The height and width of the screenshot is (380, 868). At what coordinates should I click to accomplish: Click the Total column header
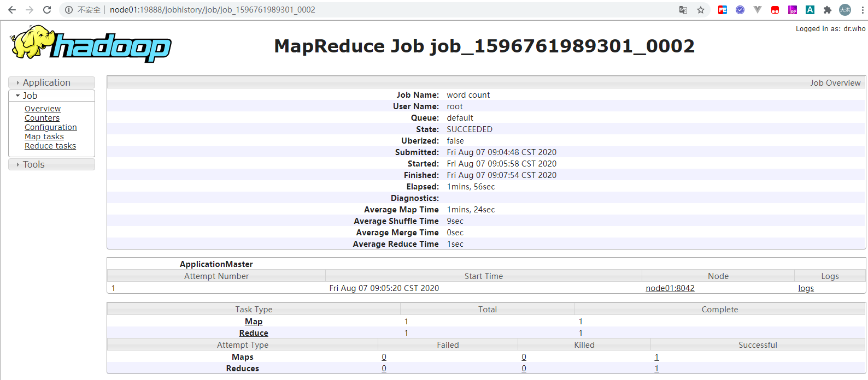click(x=488, y=310)
